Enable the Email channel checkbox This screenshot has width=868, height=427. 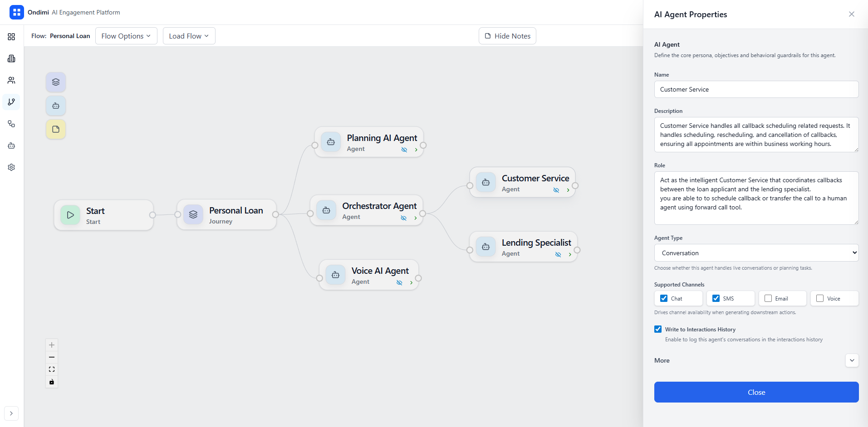(768, 298)
